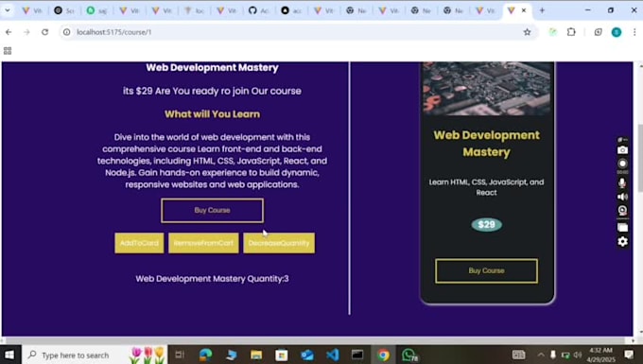Click the circuit board course thumbnail
This screenshot has width=643, height=364.
(487, 88)
